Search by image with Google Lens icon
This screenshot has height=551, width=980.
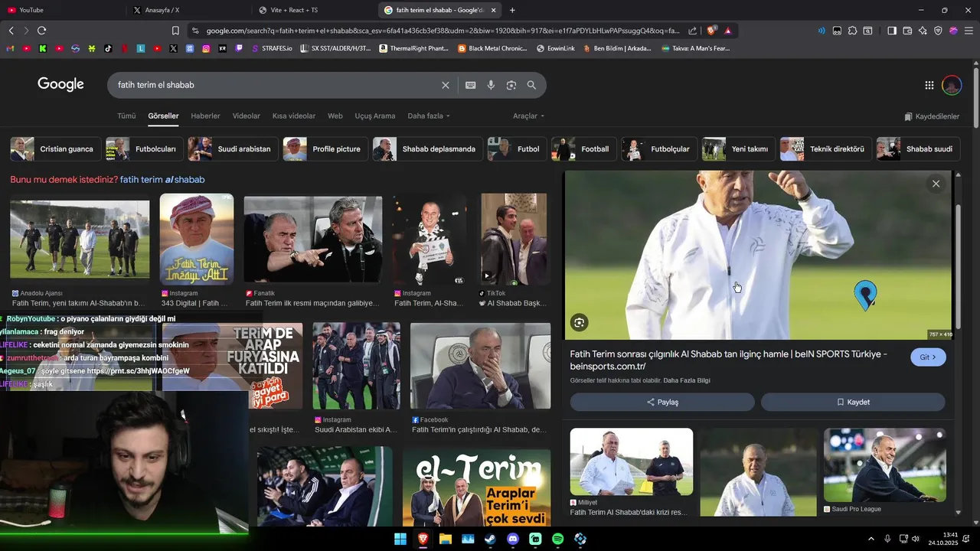click(x=511, y=85)
